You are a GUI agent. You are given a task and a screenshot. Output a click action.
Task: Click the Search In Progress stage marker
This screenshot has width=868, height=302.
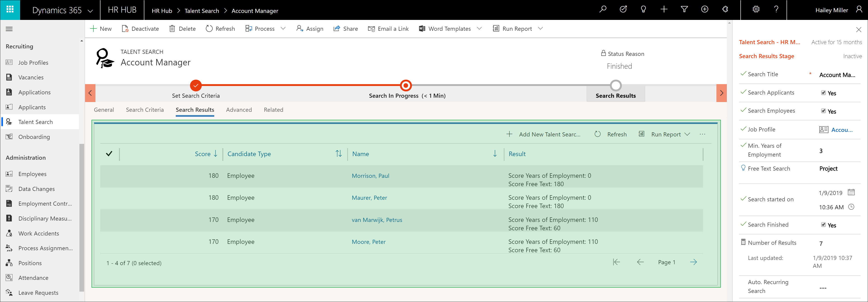tap(406, 86)
